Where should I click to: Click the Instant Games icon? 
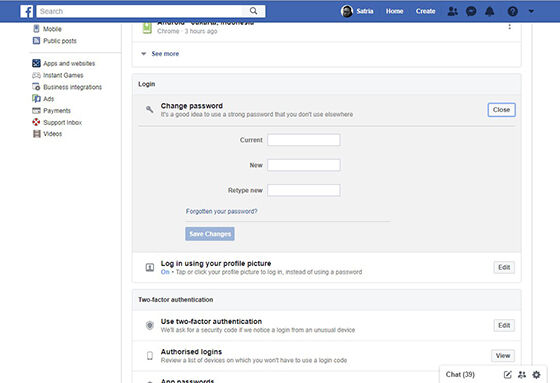point(36,75)
